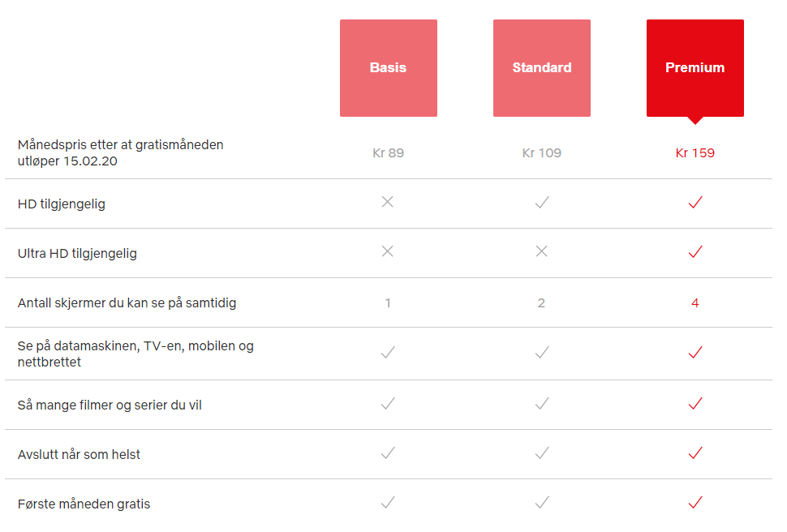787x532 pixels.
Task: Click the Antall skjermer row label
Action: point(127,302)
